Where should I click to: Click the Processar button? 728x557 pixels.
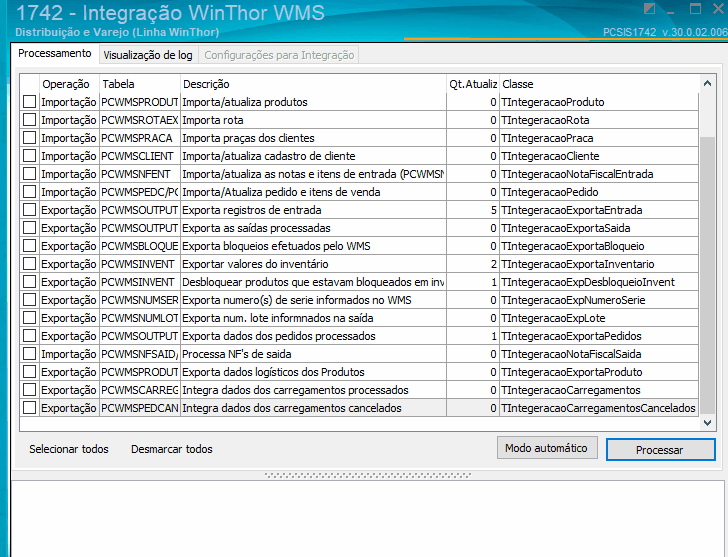pyautogui.click(x=660, y=450)
